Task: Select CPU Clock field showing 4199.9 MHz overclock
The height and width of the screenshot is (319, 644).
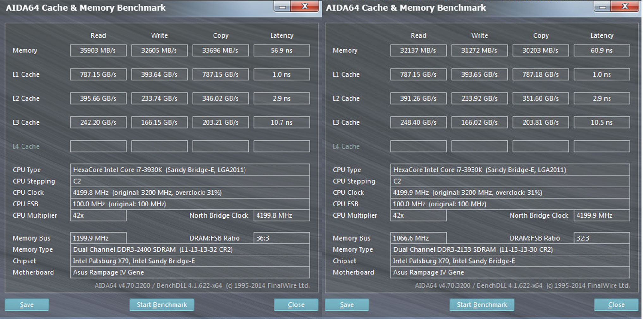Action: [x=510, y=193]
